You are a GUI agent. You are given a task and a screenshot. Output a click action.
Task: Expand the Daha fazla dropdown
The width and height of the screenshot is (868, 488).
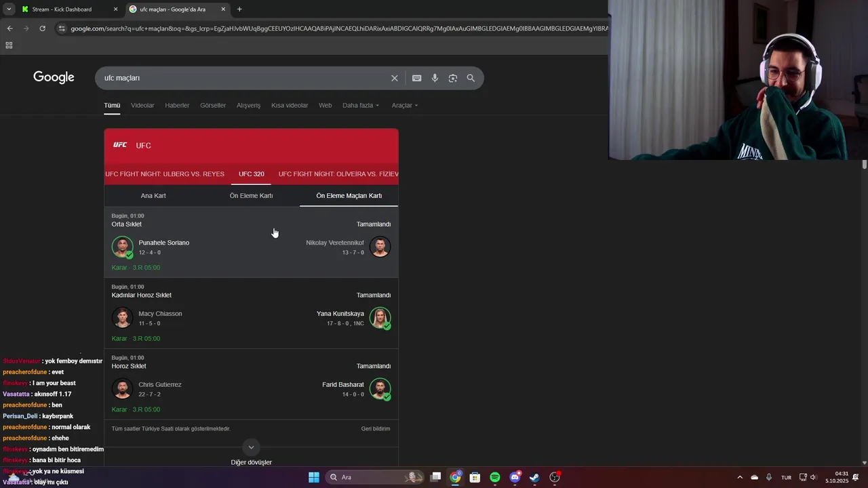coord(361,105)
